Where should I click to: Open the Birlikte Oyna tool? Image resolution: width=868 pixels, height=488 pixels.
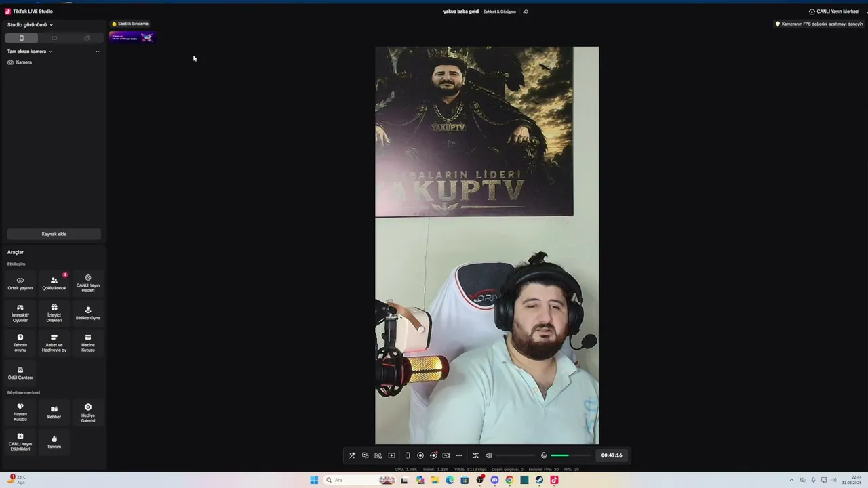[x=88, y=313]
